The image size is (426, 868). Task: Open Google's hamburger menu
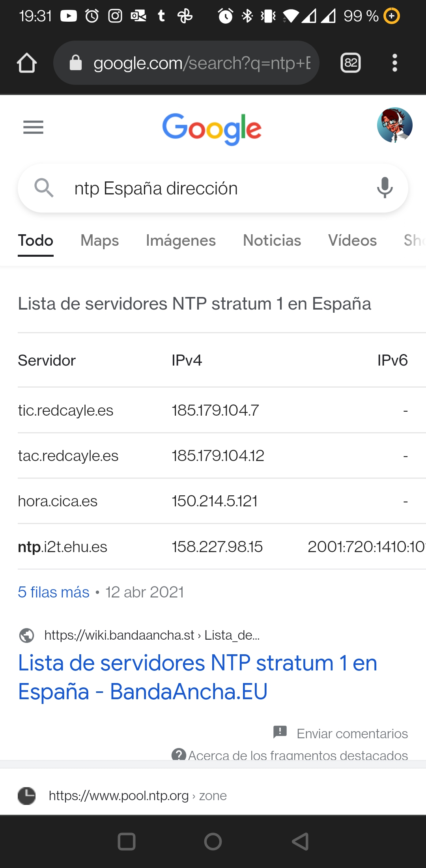coord(34,127)
